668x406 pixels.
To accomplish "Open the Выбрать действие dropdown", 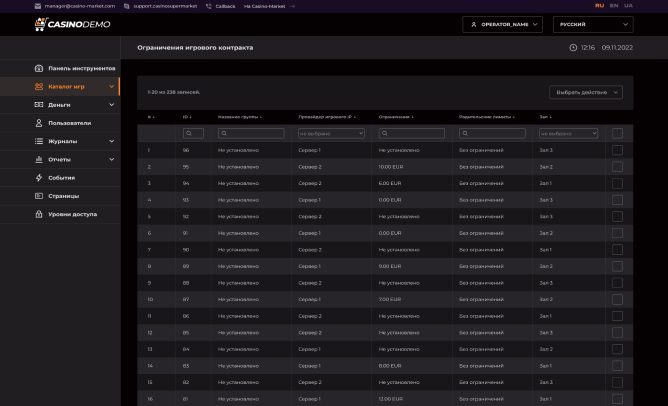I will click(x=585, y=92).
